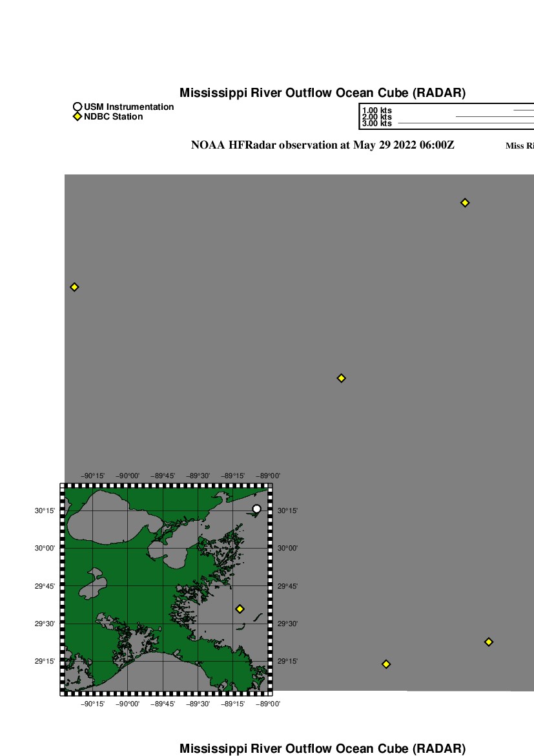
Task: Click the NOAA HFRadar observation timestamp heading
Action: pyautogui.click(x=322, y=145)
